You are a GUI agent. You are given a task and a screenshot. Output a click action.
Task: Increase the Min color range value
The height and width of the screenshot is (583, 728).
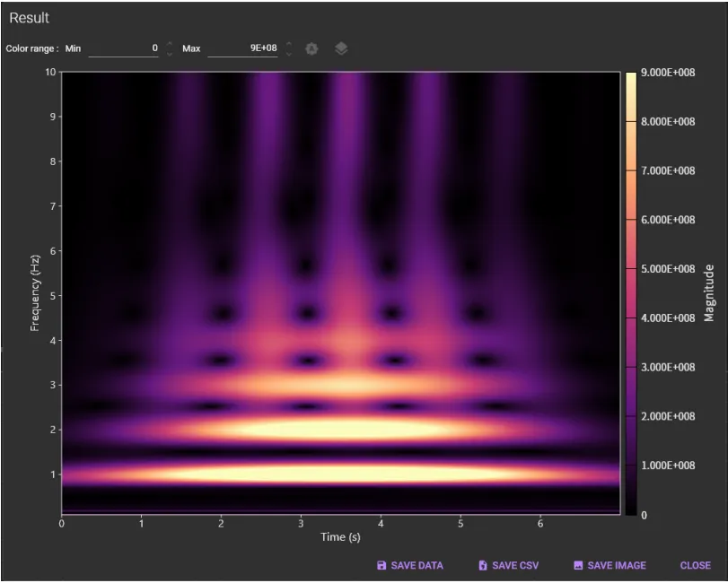pyautogui.click(x=170, y=43)
